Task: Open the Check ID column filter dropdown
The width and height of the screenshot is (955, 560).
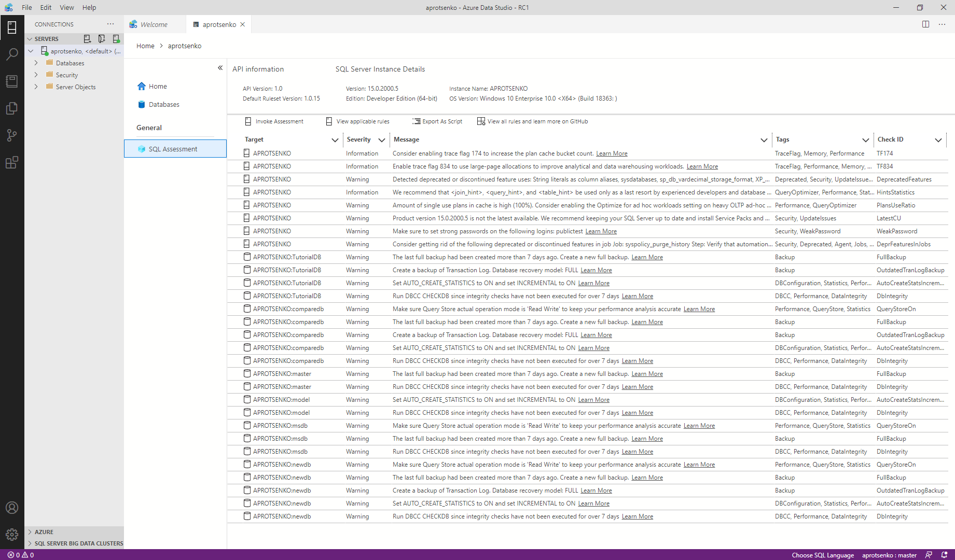Action: click(938, 139)
